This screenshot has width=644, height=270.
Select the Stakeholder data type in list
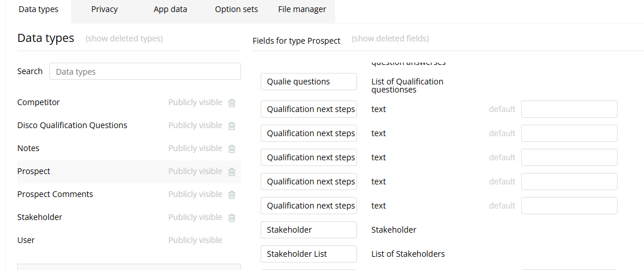click(x=40, y=217)
